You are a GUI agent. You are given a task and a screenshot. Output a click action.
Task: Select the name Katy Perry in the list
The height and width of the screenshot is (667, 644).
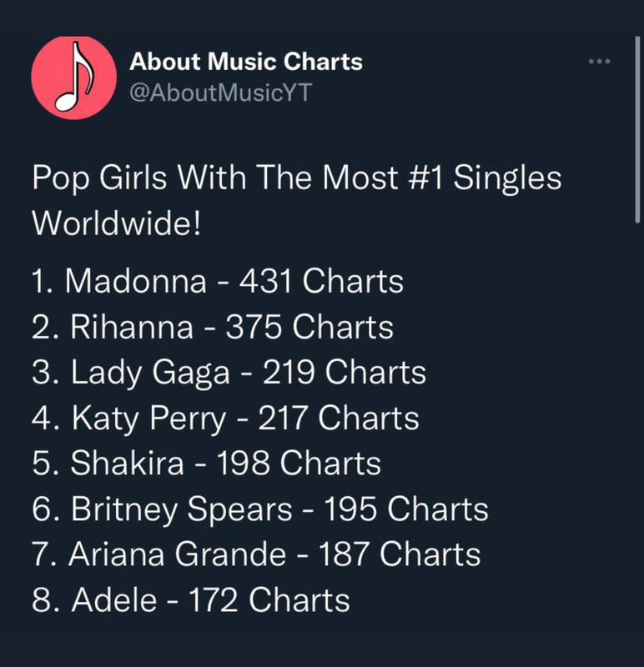148,419
